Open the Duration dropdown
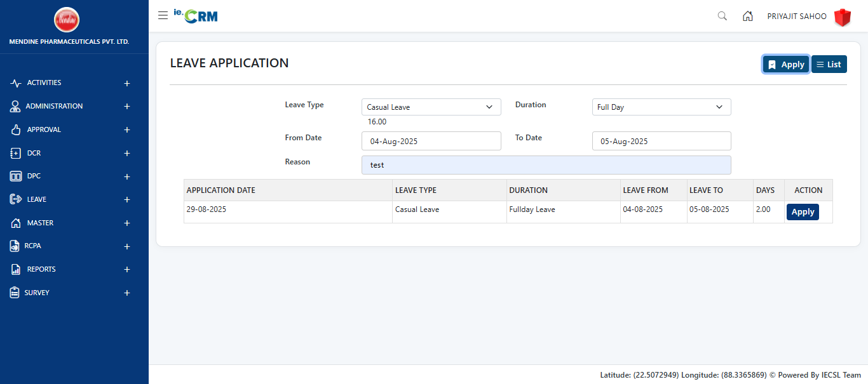The height and width of the screenshot is (384, 868). 661,107
